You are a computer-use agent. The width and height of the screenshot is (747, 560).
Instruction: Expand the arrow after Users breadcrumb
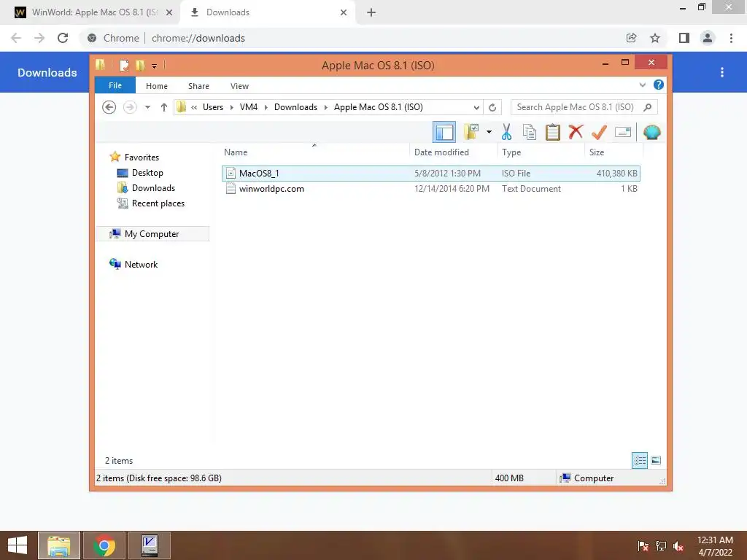(231, 107)
